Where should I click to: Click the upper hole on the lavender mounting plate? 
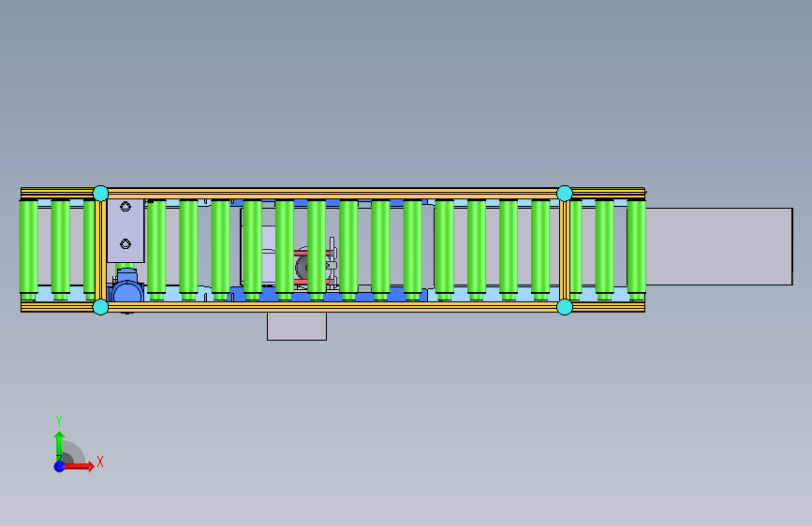[x=125, y=207]
